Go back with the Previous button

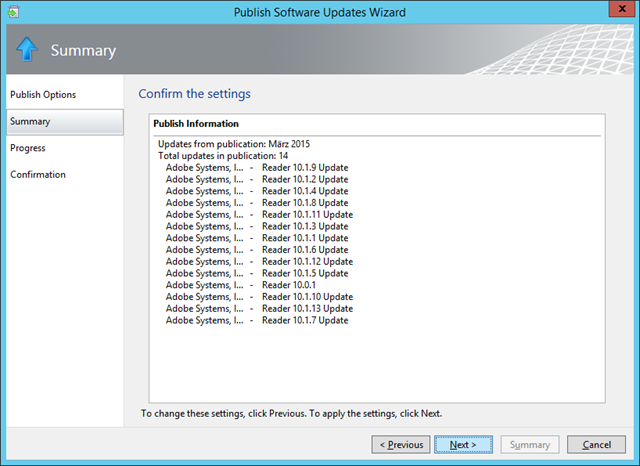401,444
